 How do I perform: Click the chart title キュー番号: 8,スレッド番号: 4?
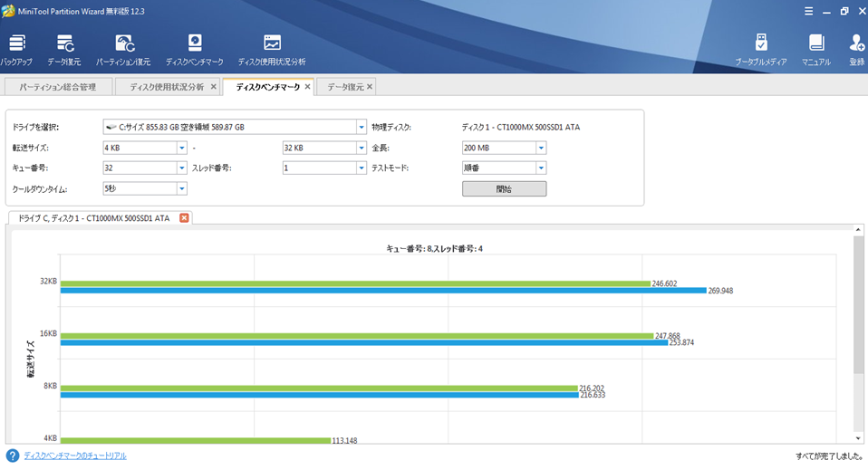[x=435, y=248]
